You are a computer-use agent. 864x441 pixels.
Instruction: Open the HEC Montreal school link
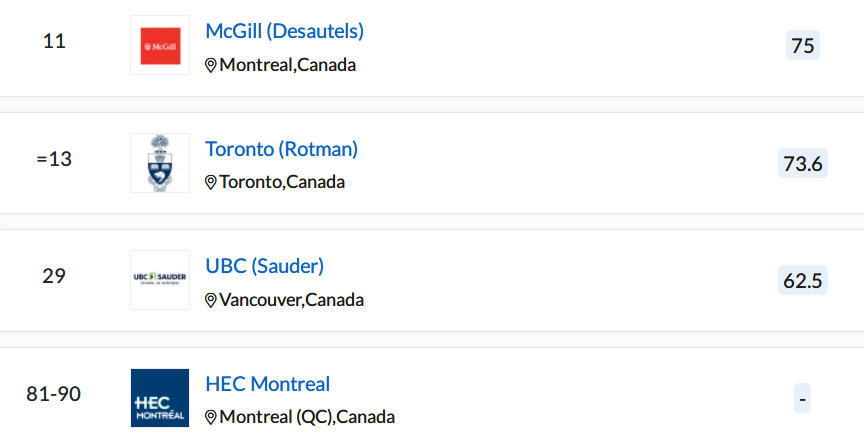click(268, 384)
